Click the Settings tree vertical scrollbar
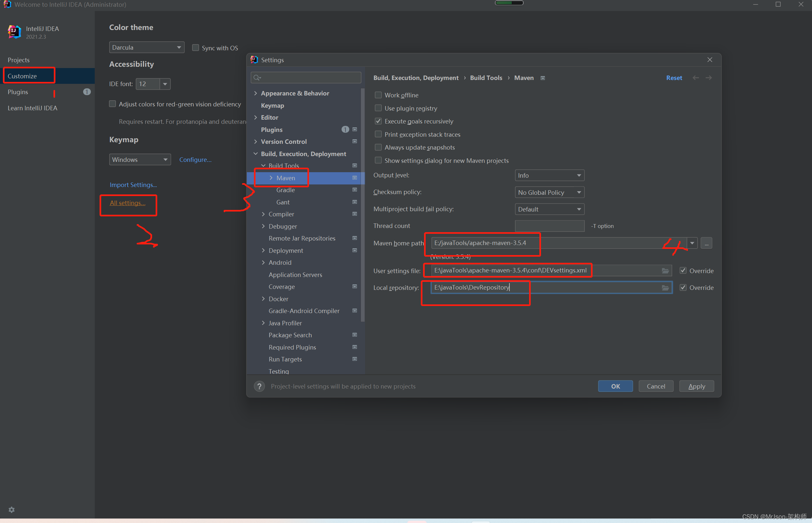The image size is (812, 523). pyautogui.click(x=363, y=204)
